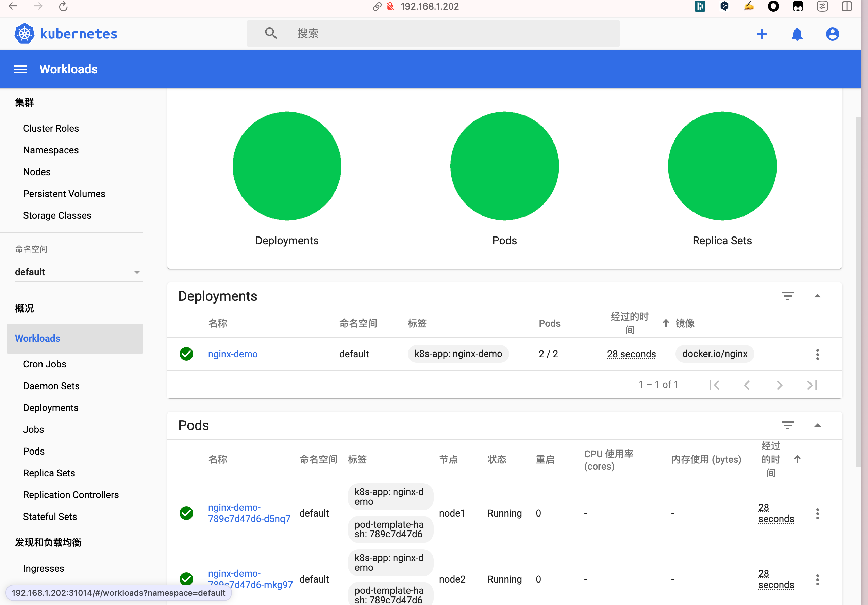Click the blocked notification icon in address bar
This screenshot has height=605, width=868.
tap(390, 6)
